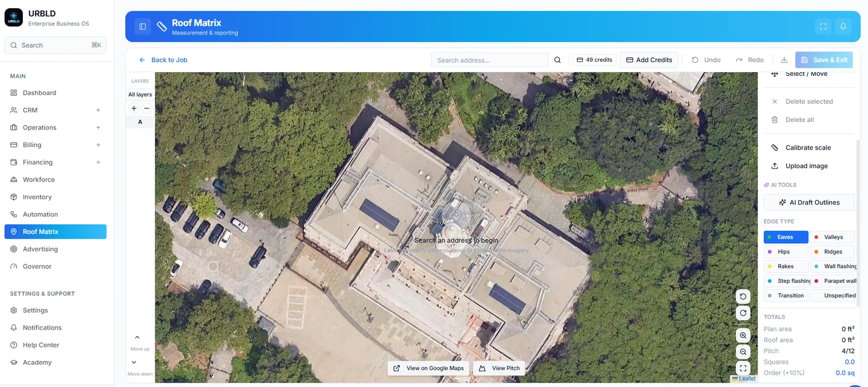Click Delete selected X icon
This screenshot has width=868, height=387.
point(775,101)
